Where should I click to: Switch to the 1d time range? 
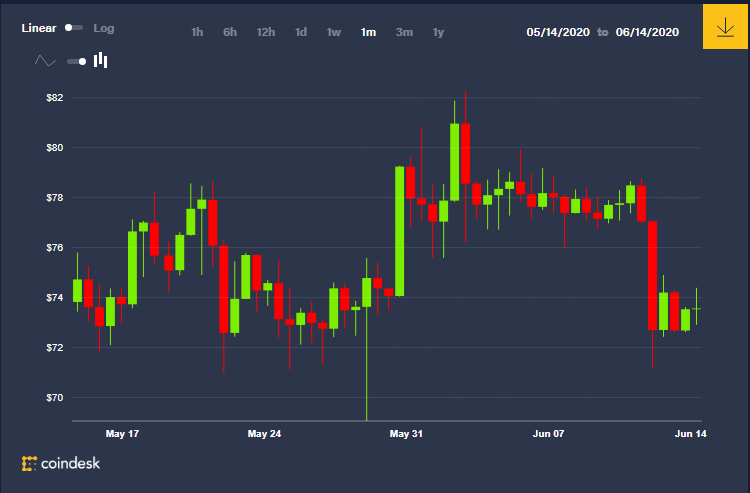(x=301, y=32)
